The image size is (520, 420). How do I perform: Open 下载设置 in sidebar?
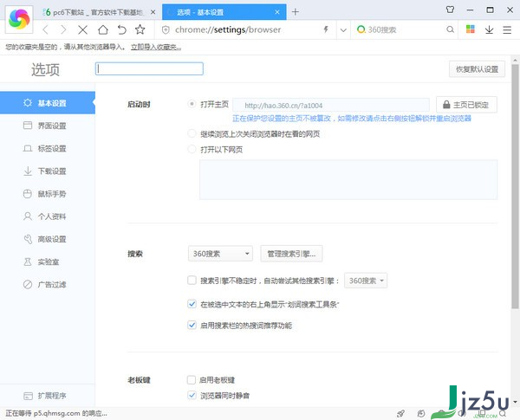click(x=48, y=171)
